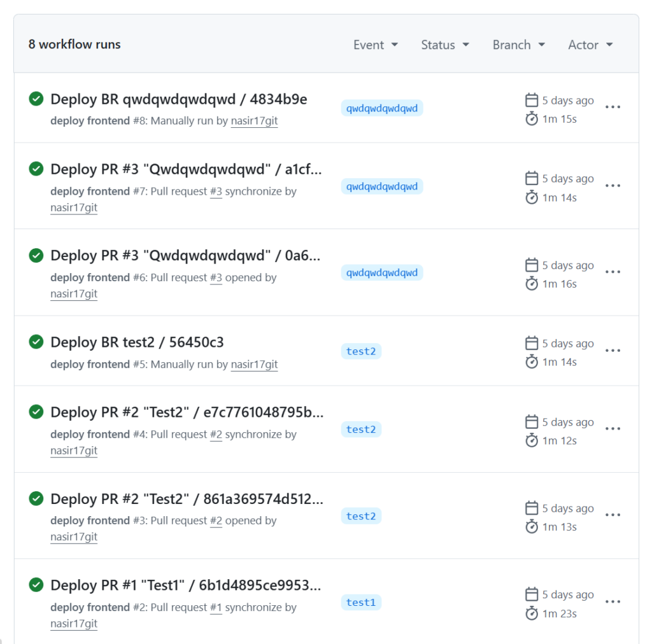Expand the Event filter dropdown
Viewport: 652px width, 644px height.
coord(376,45)
